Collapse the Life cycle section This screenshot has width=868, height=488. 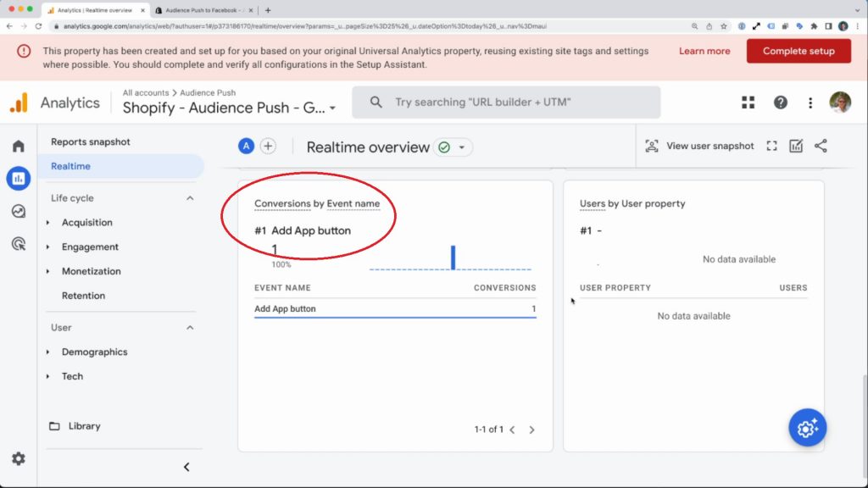(x=190, y=198)
